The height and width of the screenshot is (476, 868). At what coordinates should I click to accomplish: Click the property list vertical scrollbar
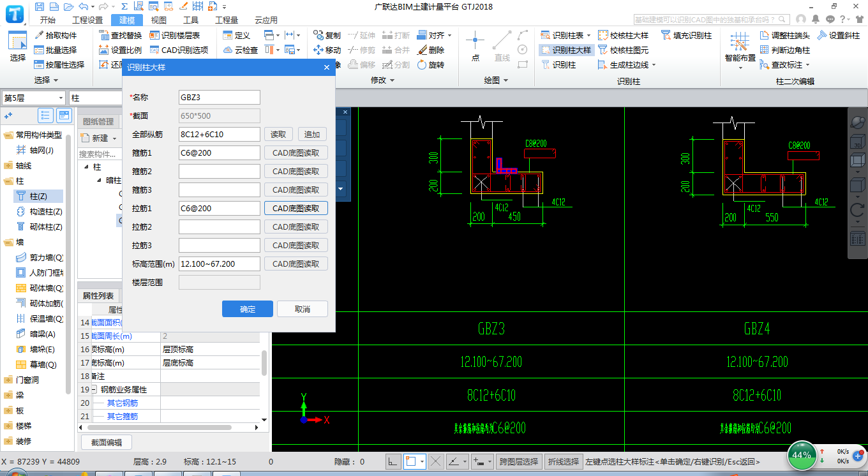coord(264,363)
